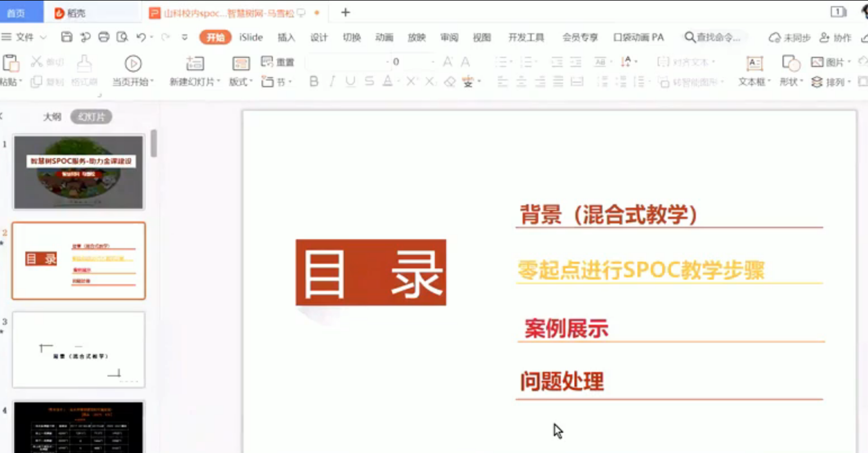Click the 协作 collaborate button
868x453 pixels.
click(835, 38)
